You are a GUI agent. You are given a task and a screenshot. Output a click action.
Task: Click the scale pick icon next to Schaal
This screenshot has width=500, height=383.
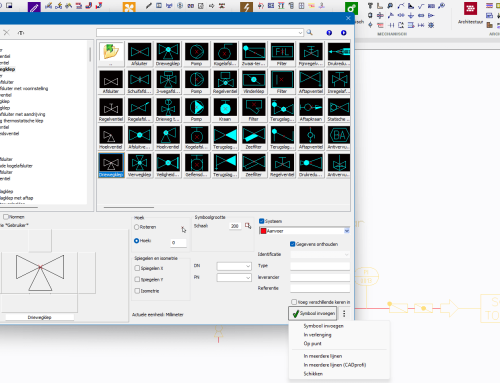pyautogui.click(x=248, y=226)
